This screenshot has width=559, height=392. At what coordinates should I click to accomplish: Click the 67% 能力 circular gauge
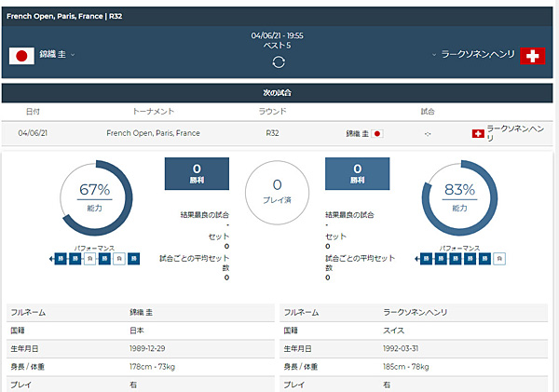point(95,197)
